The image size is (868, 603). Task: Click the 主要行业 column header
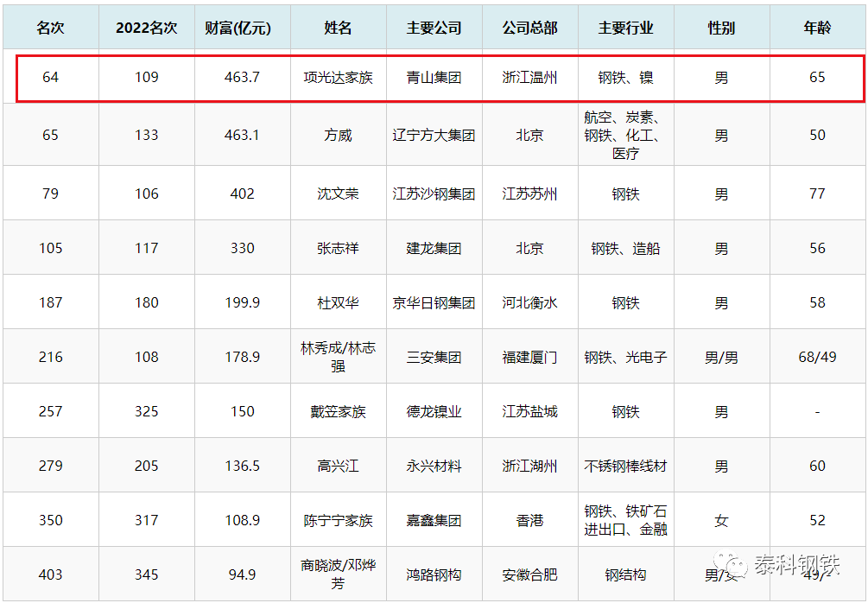pyautogui.click(x=625, y=28)
